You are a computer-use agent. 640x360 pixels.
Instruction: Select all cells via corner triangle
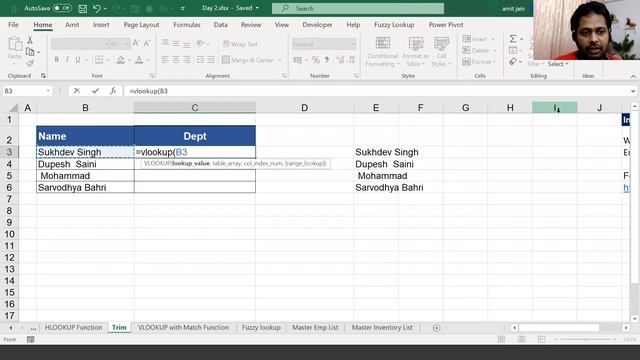tap(13, 108)
